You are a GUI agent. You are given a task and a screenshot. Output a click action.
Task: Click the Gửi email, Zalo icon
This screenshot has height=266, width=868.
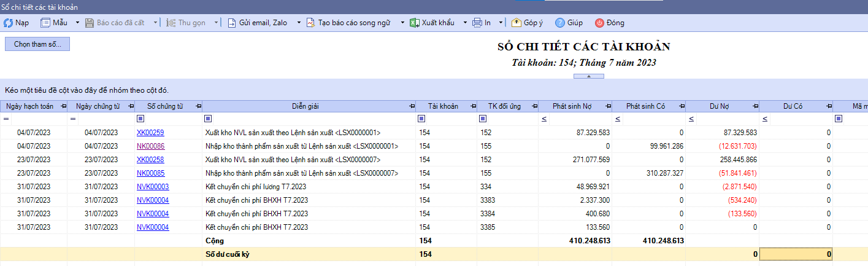[231, 23]
